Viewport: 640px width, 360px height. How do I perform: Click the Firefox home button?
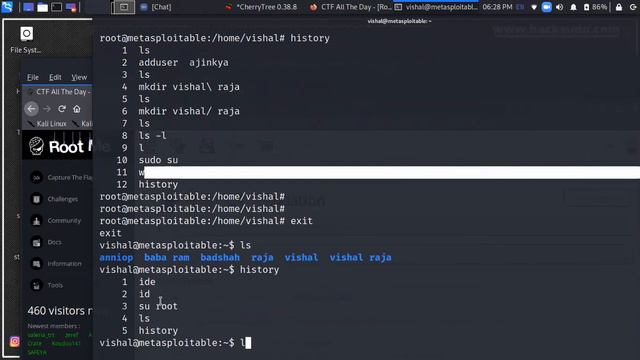click(x=77, y=109)
